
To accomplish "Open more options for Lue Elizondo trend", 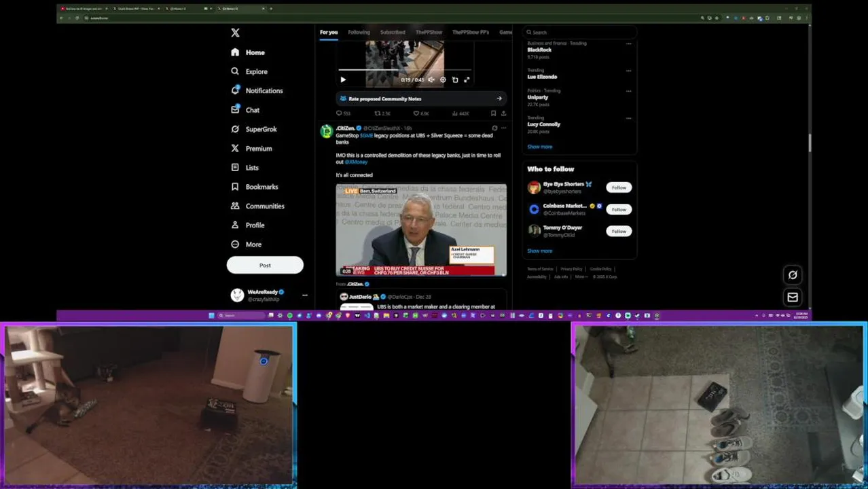I will pyautogui.click(x=628, y=70).
